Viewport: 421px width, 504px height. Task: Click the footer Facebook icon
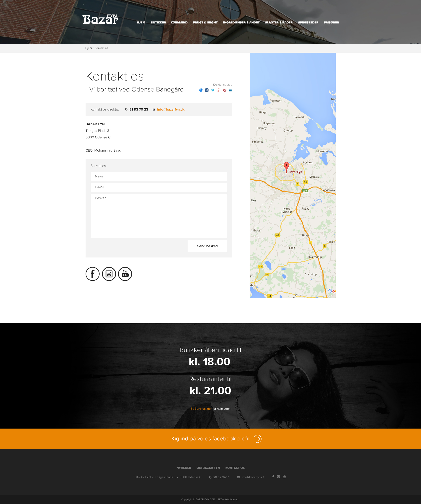(x=273, y=477)
